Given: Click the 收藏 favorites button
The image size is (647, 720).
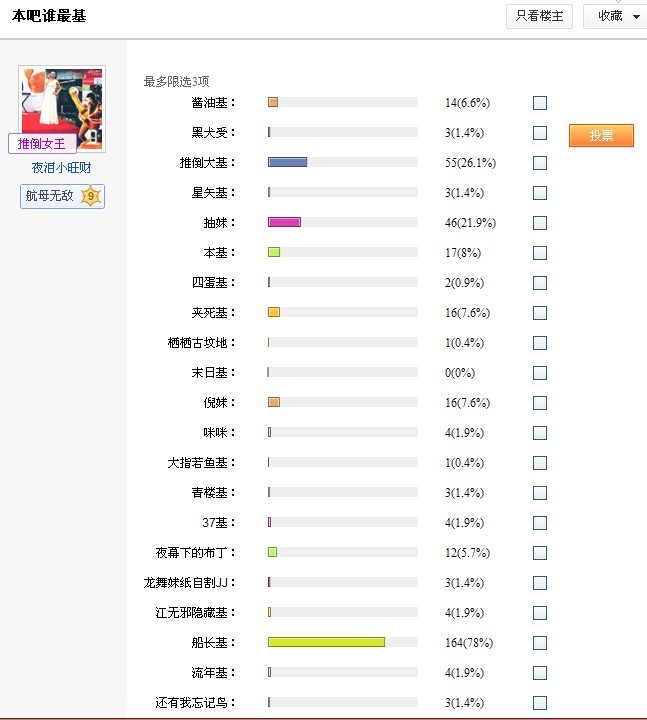Looking at the screenshot, I should pos(610,17).
